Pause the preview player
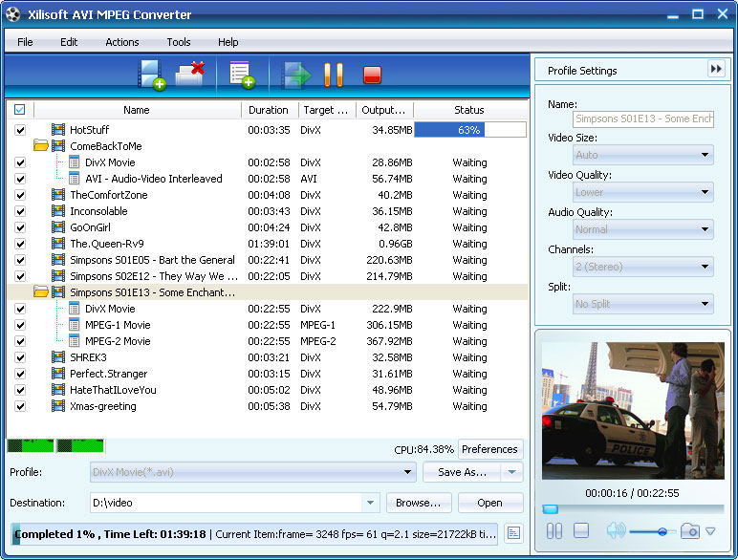 coord(553,530)
